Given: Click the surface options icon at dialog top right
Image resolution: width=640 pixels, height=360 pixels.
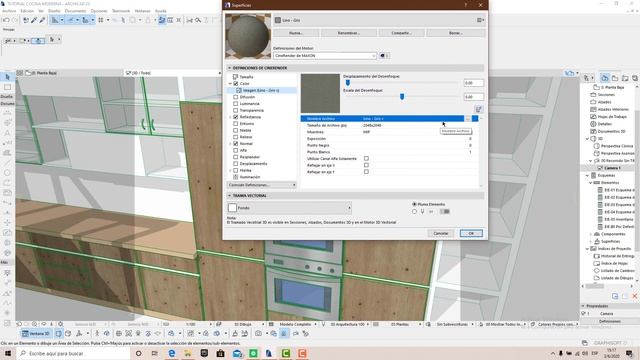Looking at the screenshot, I should click(481, 20).
